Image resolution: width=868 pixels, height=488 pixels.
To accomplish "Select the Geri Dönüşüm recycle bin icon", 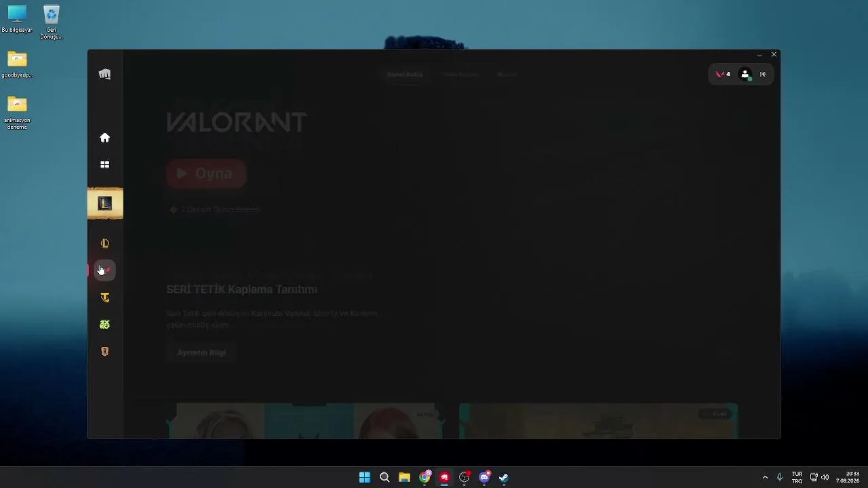I will click(x=51, y=22).
